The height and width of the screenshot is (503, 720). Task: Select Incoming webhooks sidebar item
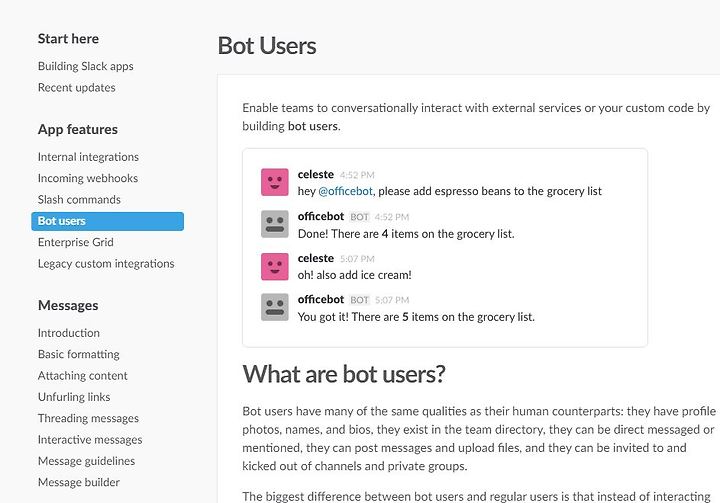88,178
